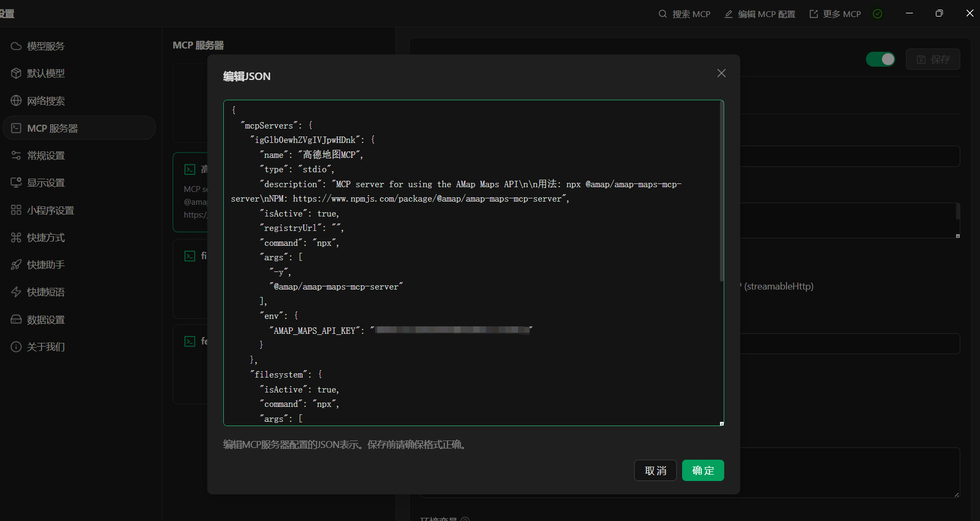Click 搜索 MCP in the top bar

click(685, 14)
